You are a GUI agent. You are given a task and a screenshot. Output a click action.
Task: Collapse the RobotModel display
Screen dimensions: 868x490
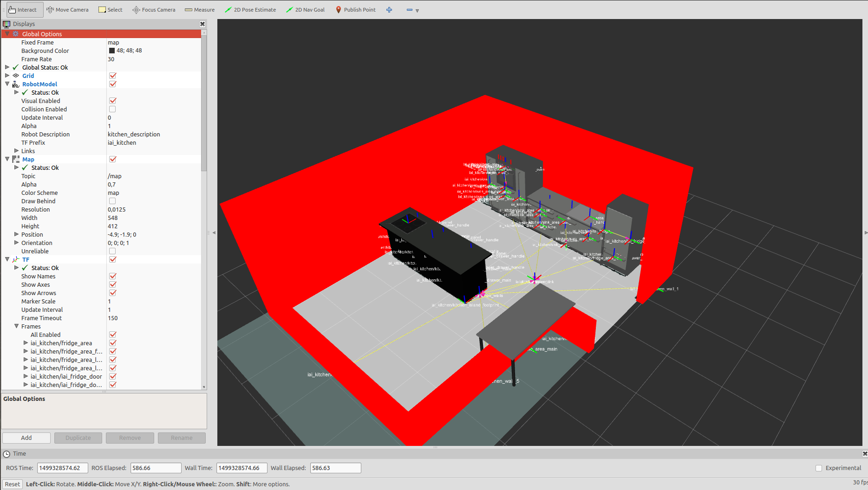(7, 84)
